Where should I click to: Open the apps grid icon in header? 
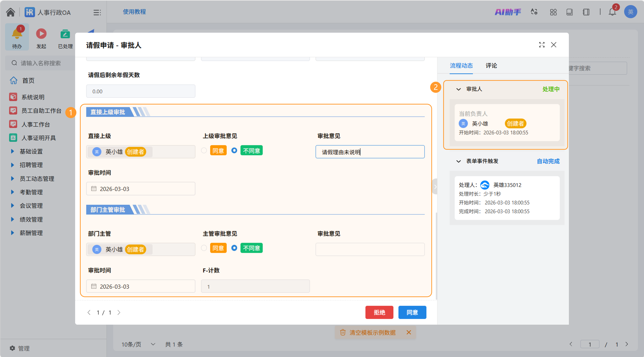(553, 12)
